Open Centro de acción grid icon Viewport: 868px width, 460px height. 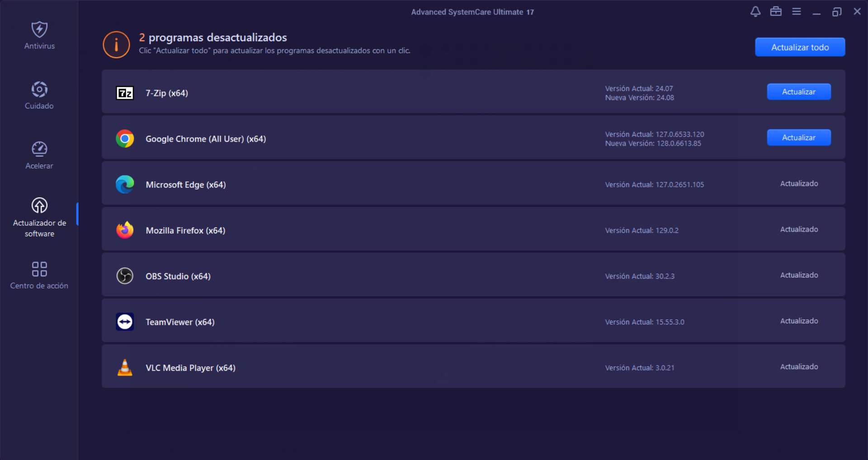[39, 269]
